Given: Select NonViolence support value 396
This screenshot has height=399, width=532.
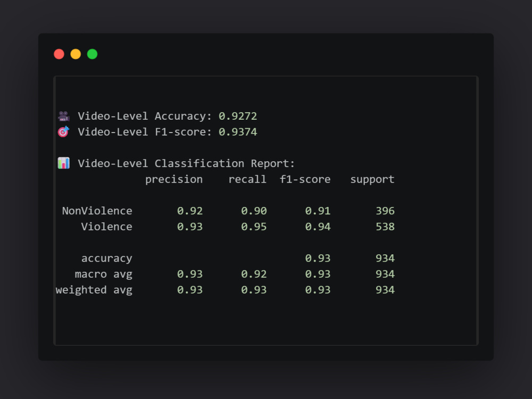Looking at the screenshot, I should click(x=385, y=211).
